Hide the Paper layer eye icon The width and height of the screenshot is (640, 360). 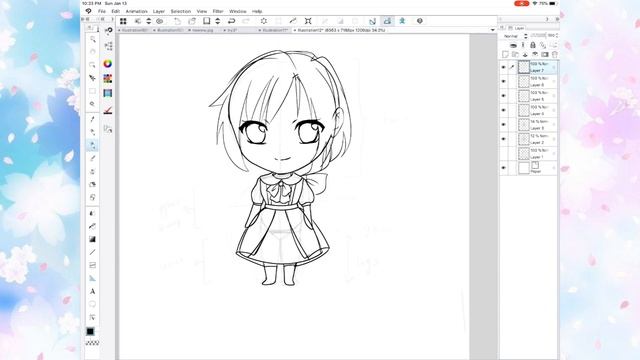pos(503,168)
